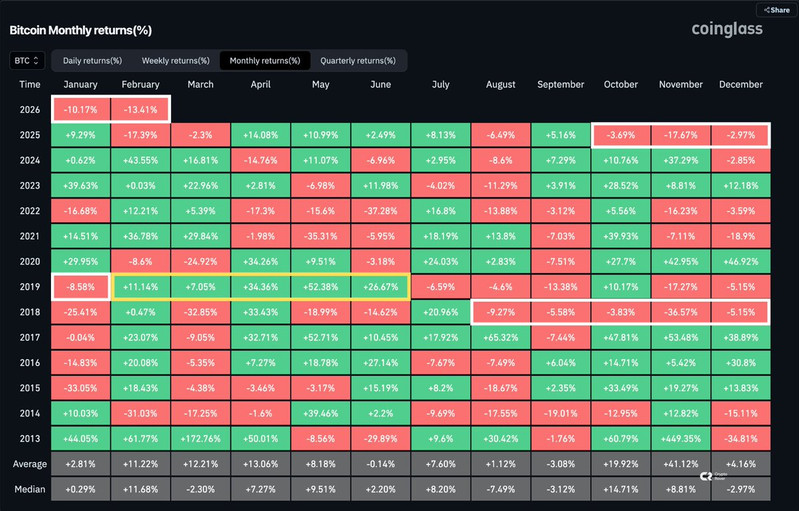Select the Monthly returns(%) tab

pos(265,61)
